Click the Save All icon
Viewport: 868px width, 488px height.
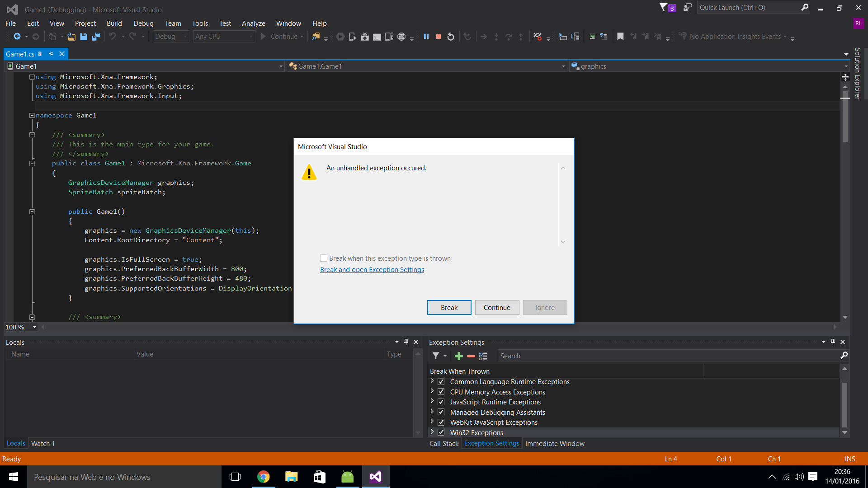point(96,37)
